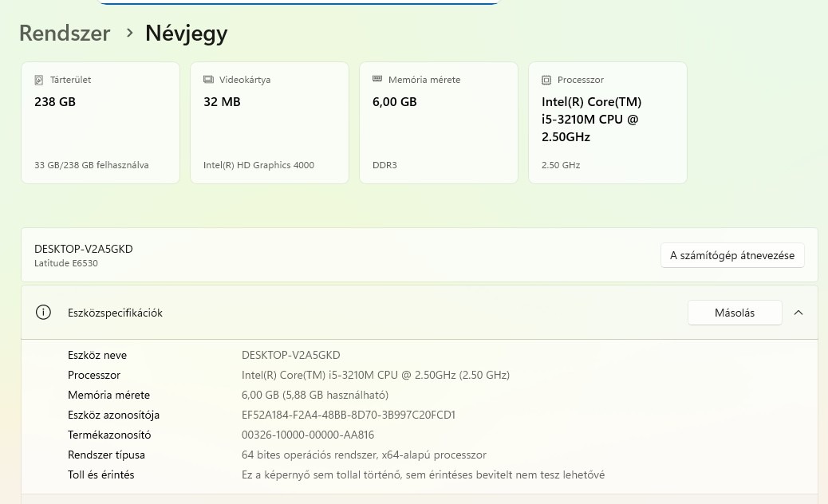This screenshot has height=504, width=828.
Task: Click the memory chip icon on Memória card
Action: (377, 80)
